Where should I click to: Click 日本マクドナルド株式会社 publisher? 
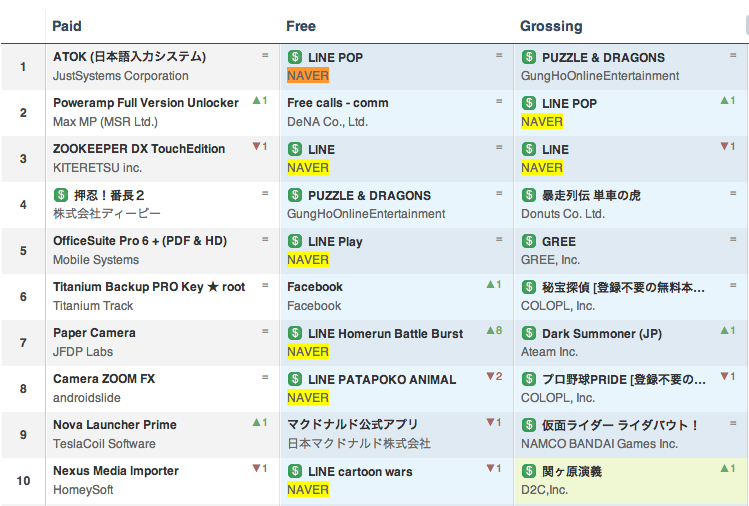pos(359,443)
